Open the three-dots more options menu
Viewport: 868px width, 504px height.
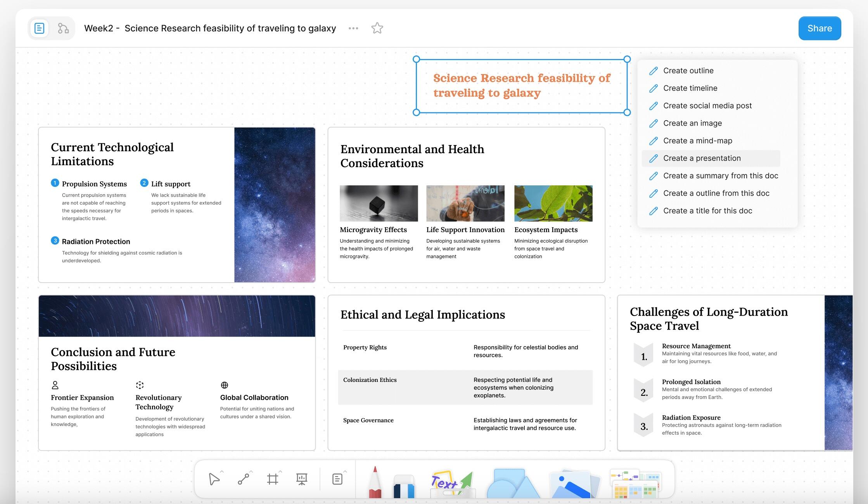(353, 28)
